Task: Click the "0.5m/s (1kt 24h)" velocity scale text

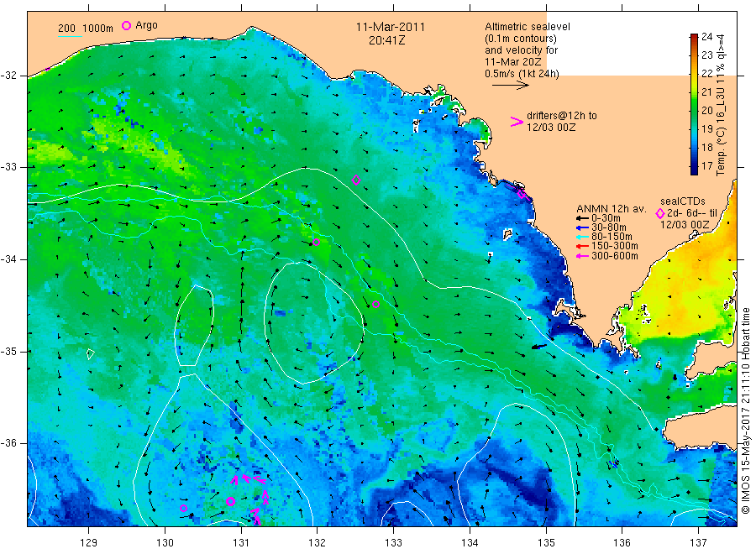Action: [522, 74]
